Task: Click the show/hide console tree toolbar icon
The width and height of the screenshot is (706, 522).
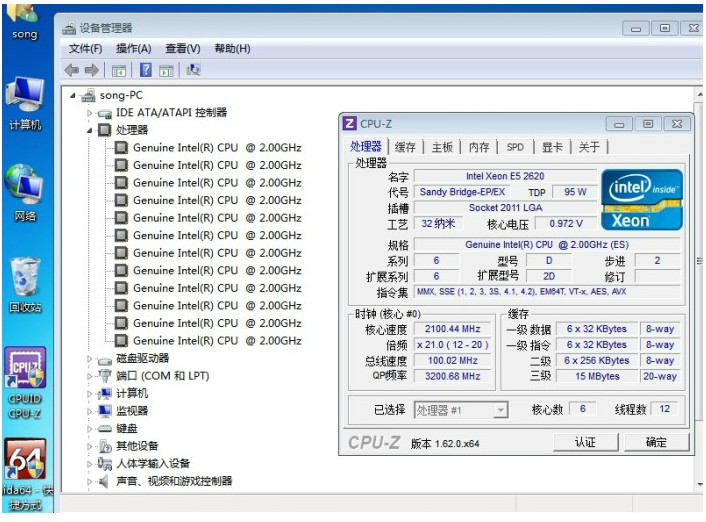Action: 119,71
